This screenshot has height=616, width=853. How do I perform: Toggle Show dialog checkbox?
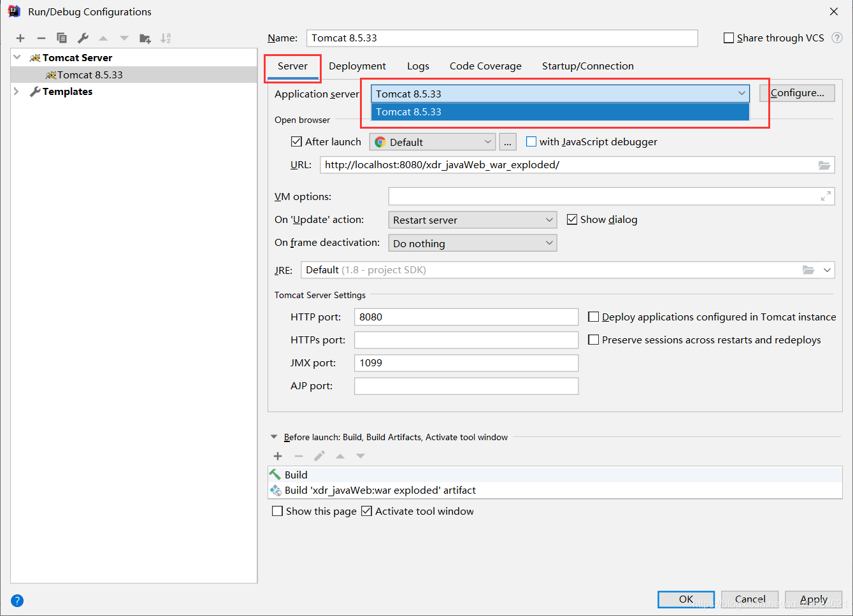click(x=572, y=219)
